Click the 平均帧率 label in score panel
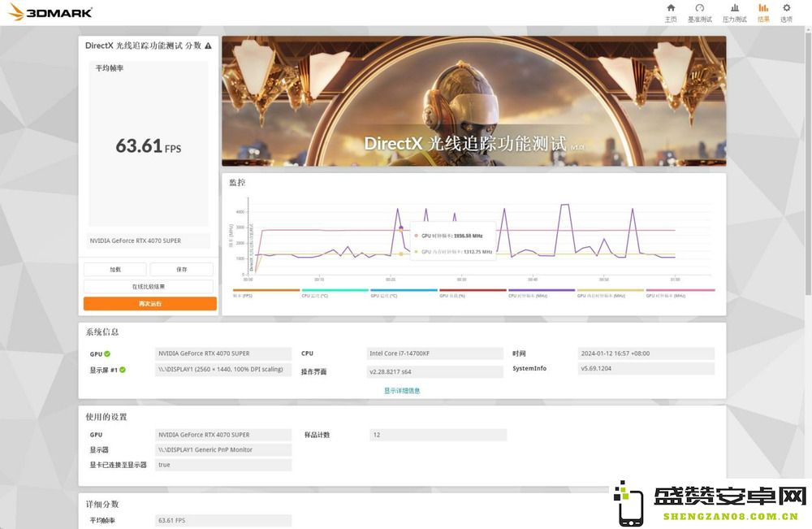The image size is (812, 529). tap(110, 68)
